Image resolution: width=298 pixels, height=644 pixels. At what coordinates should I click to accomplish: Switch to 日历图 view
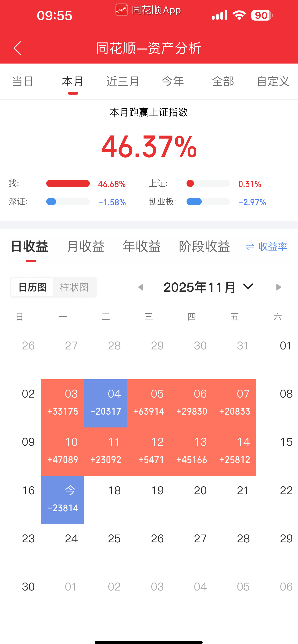tap(32, 287)
